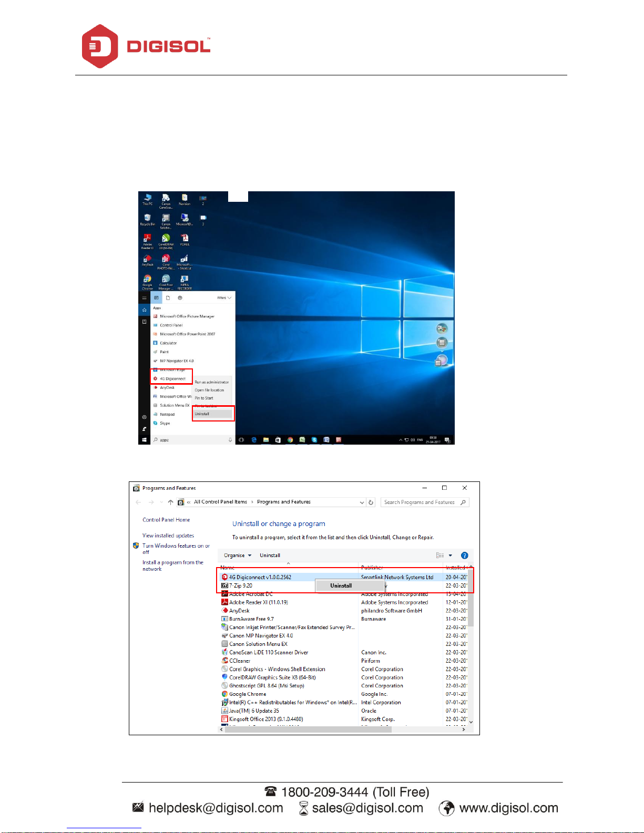Select Adobe Reader XI (11.0.19) row

pos(343,602)
